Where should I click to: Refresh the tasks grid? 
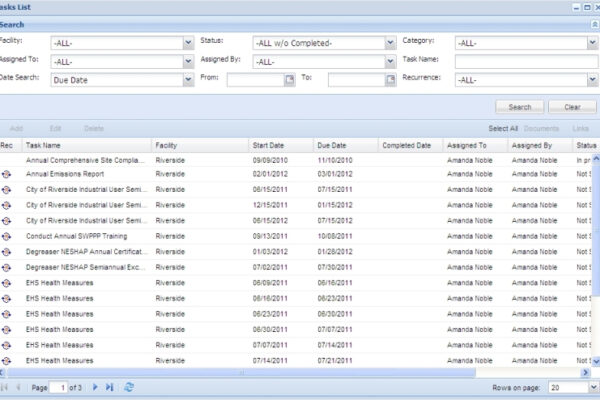(x=129, y=387)
